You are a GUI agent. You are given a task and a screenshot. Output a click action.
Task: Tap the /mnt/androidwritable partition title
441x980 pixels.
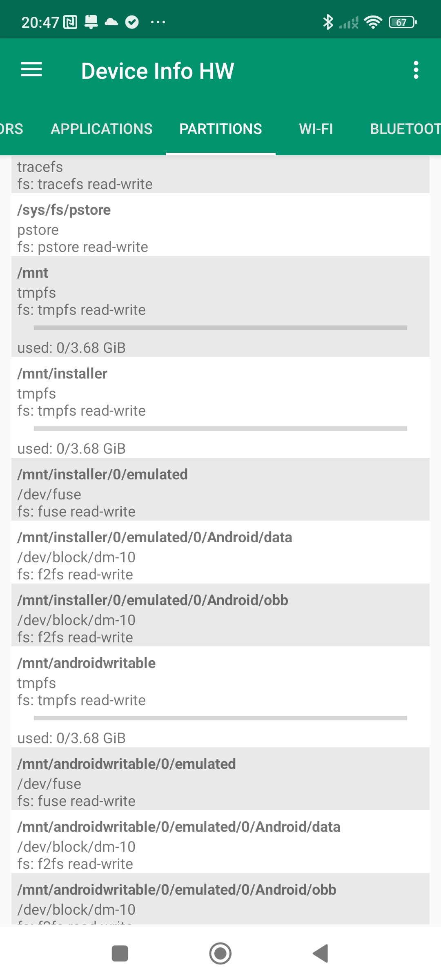coord(87,663)
